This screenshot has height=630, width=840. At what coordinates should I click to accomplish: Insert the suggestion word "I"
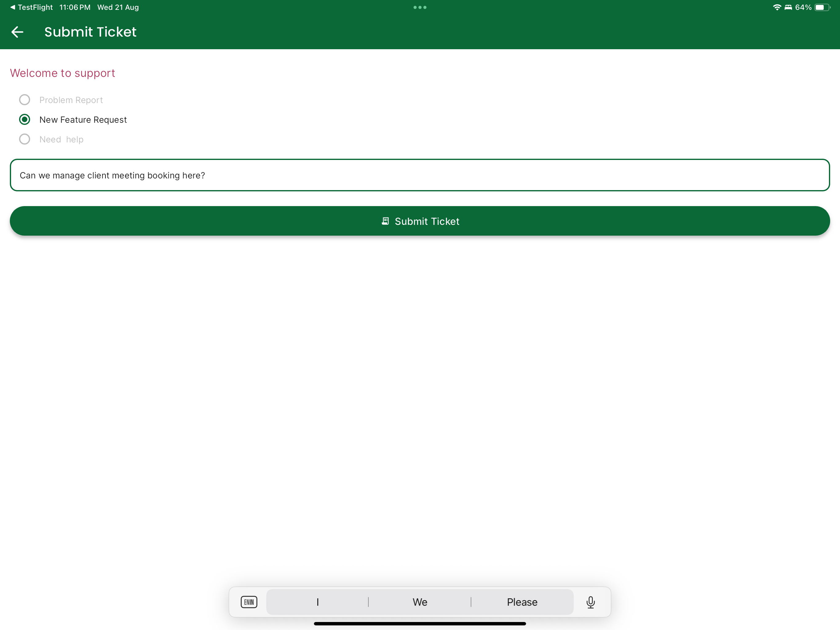(318, 602)
